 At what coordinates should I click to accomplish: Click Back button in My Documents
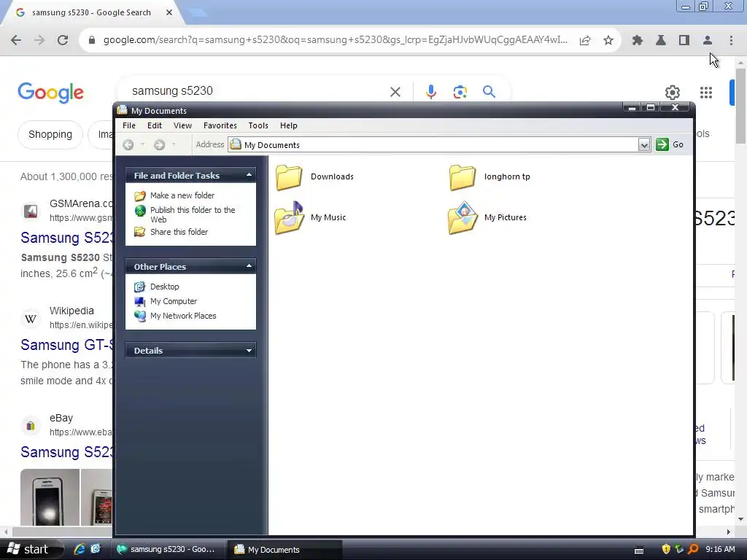tap(128, 145)
